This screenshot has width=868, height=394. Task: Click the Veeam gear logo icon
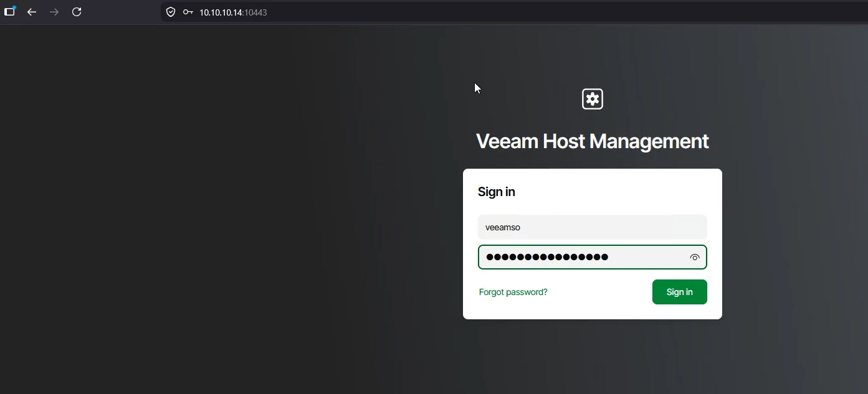[x=593, y=99]
